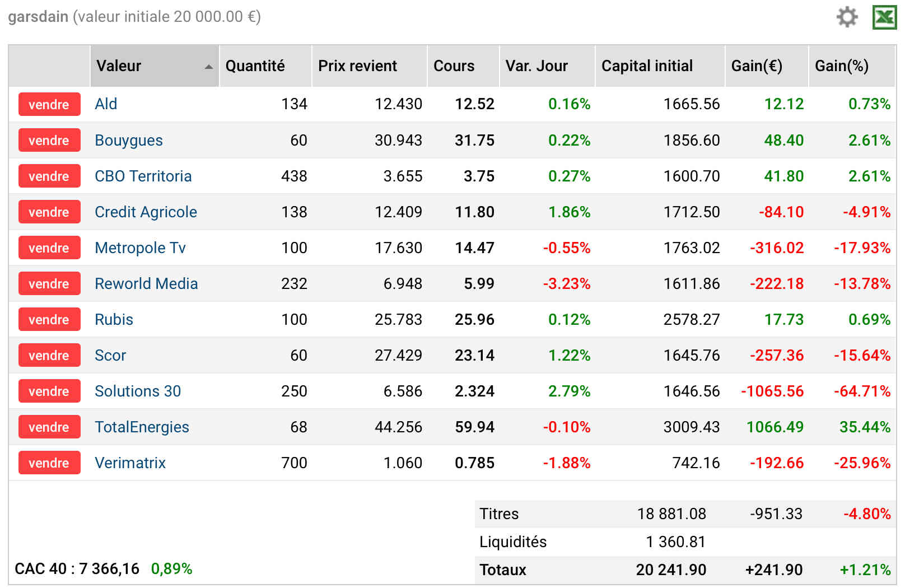Screen dimensions: 905x588
Task: Click Rubis capital initial 2578.27
Action: pos(692,319)
